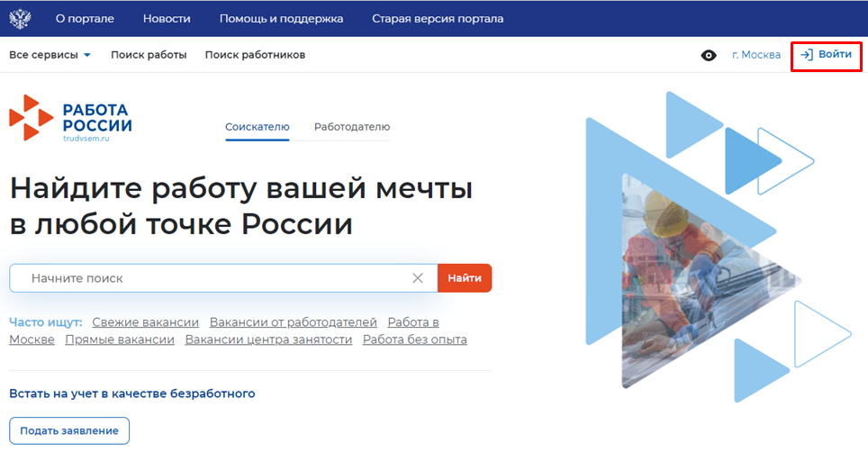Open Помощь и поддержка
The image size is (868, 461).
(x=281, y=18)
